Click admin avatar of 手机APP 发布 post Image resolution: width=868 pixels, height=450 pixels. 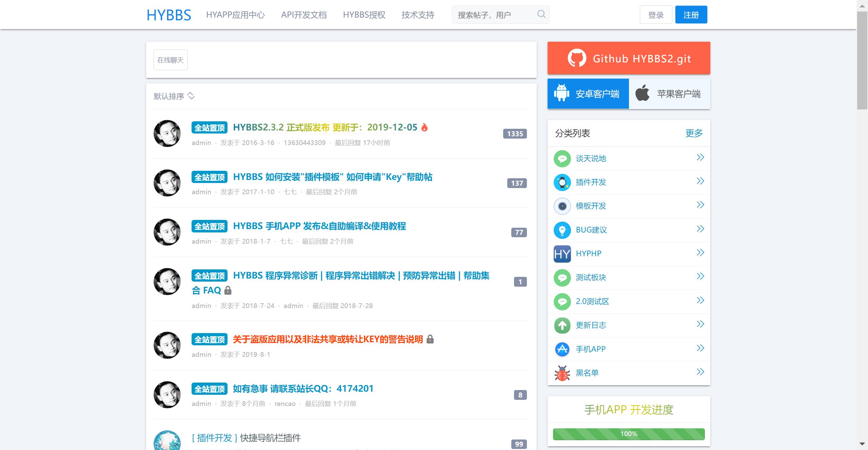point(167,232)
